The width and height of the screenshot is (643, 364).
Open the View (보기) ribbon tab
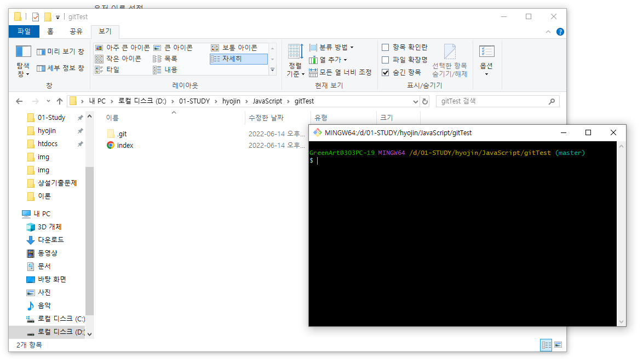[x=105, y=32]
